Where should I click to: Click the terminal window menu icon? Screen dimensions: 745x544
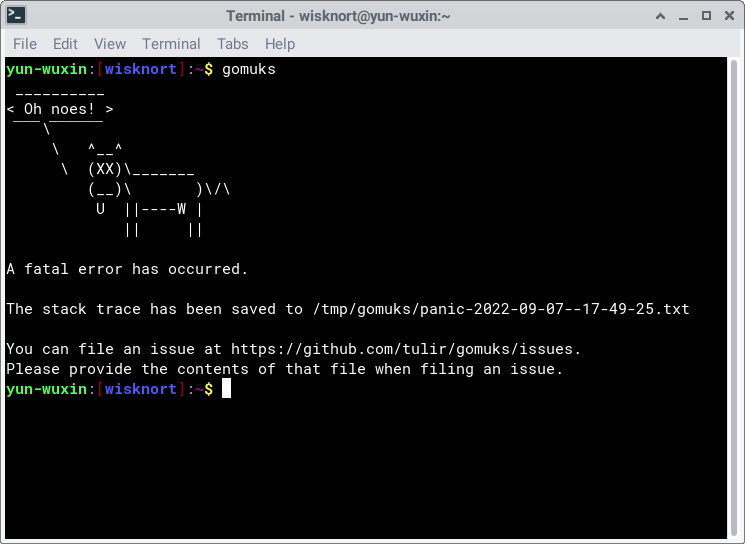pos(17,16)
